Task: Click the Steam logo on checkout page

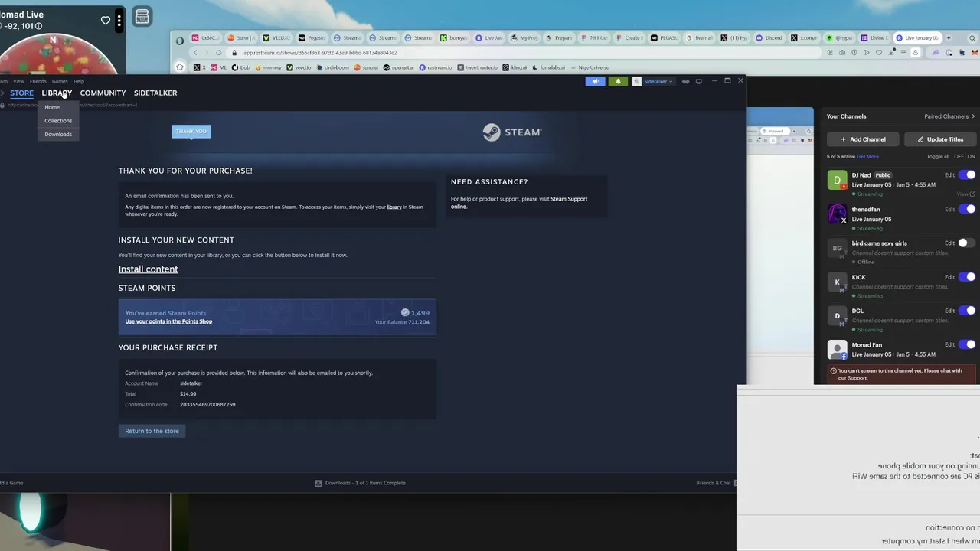Action: pyautogui.click(x=511, y=132)
